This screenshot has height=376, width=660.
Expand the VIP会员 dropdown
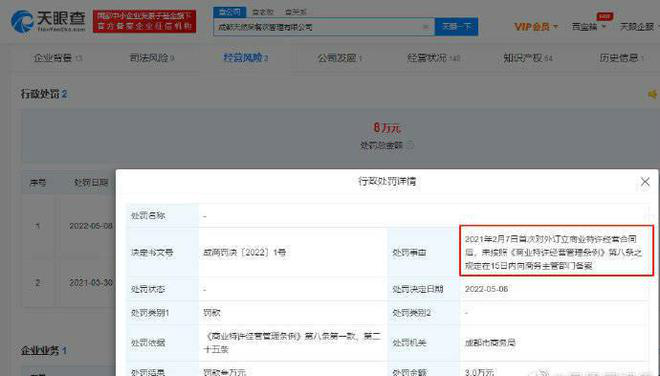pos(536,27)
